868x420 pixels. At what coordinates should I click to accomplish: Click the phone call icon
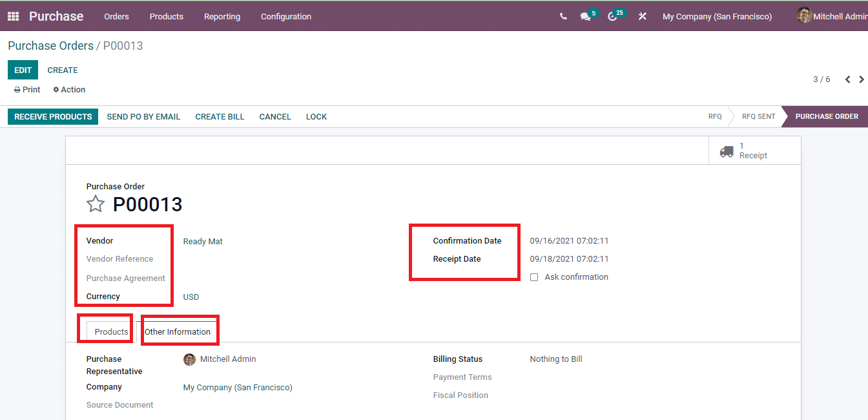pos(563,17)
